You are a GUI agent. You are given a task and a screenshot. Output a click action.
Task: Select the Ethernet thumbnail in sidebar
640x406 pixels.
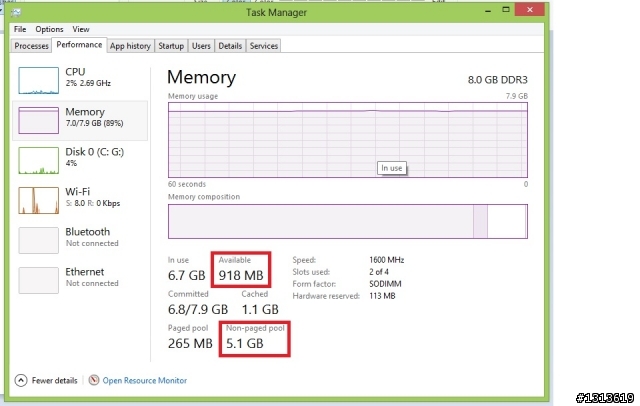[39, 280]
